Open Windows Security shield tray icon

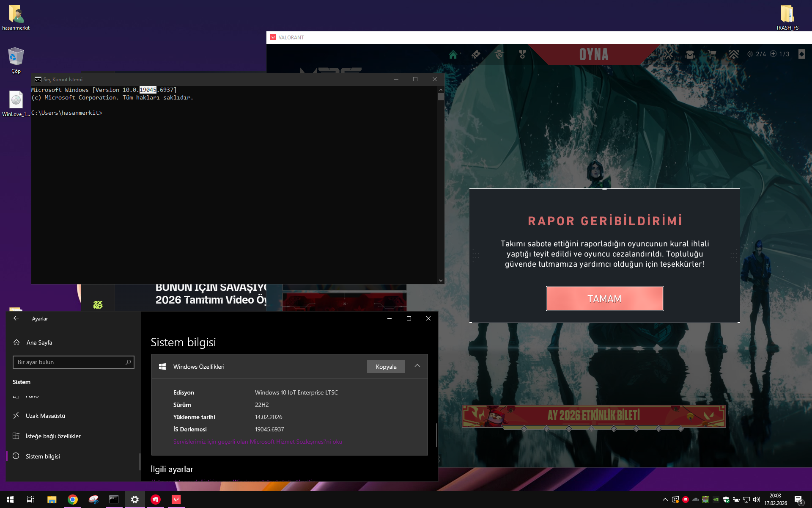pos(726,500)
